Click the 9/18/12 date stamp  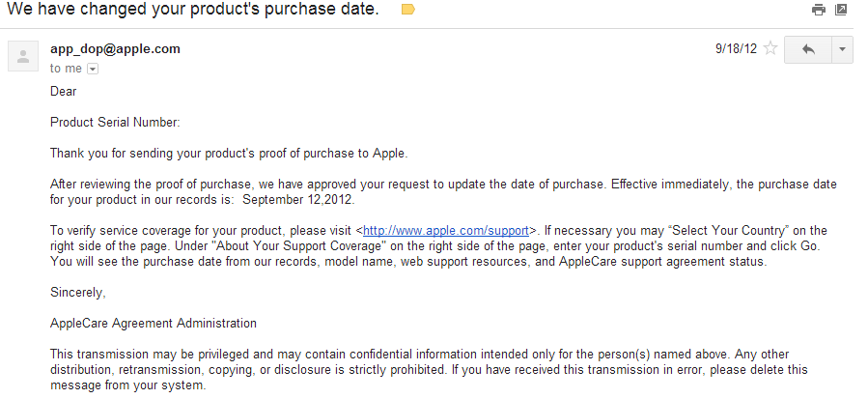736,49
